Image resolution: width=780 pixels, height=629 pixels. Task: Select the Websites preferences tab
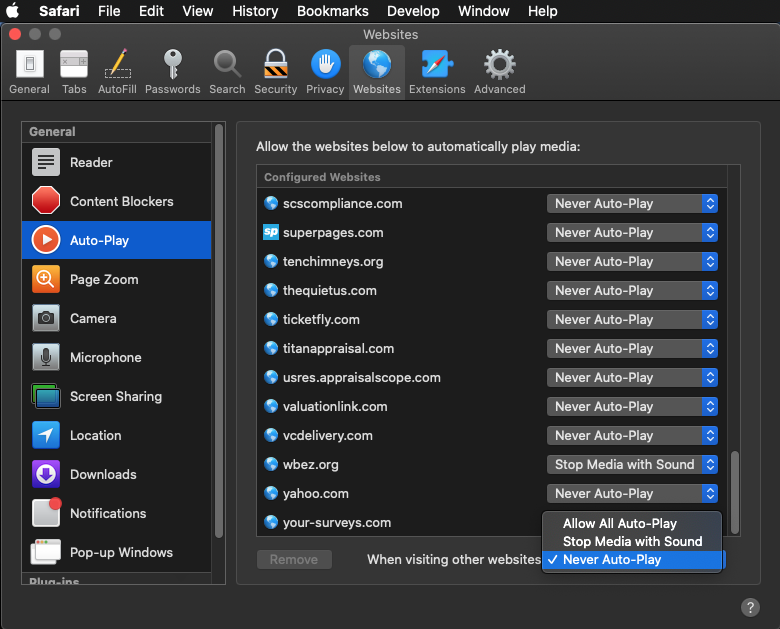click(377, 72)
